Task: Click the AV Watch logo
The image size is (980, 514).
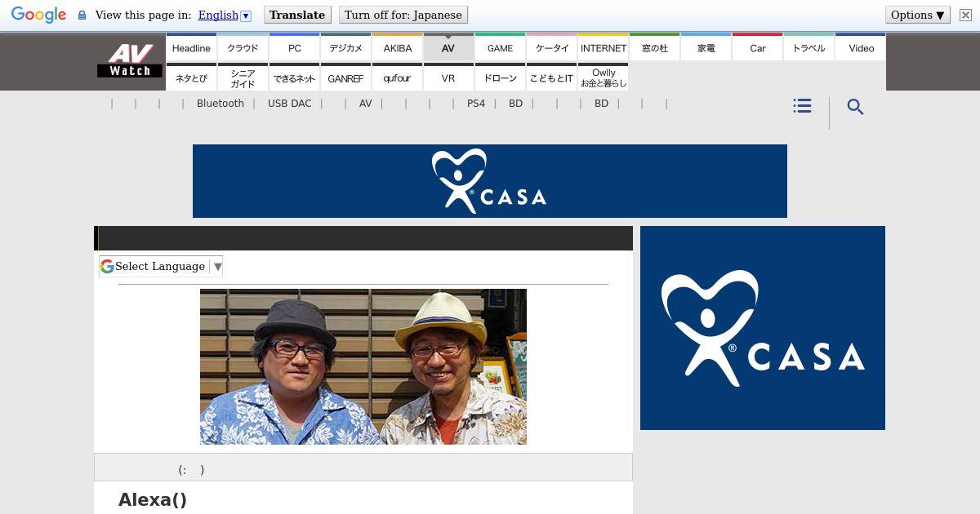Action: tap(130, 61)
